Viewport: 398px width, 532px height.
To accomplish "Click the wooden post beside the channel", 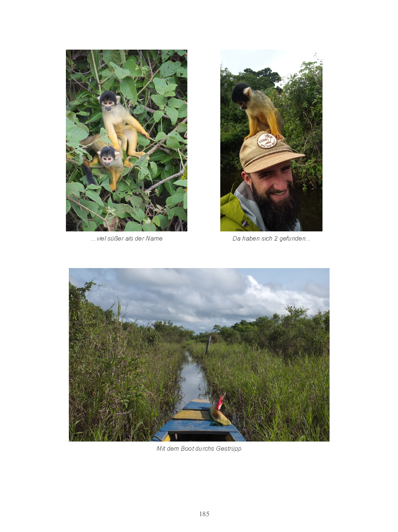I will coord(208,344).
